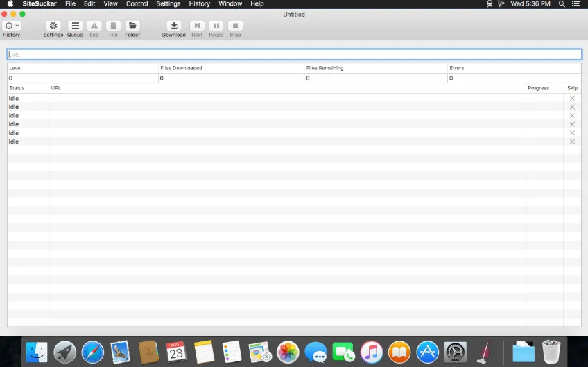Image resolution: width=588 pixels, height=367 pixels.
Task: Open the File menu
Action: coord(70,3)
